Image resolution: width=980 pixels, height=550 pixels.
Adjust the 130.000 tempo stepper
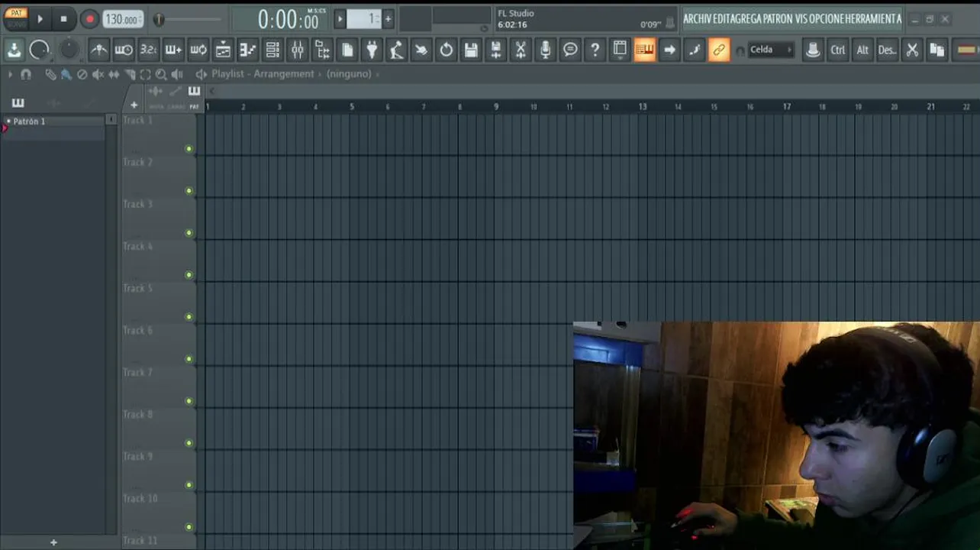pos(123,19)
